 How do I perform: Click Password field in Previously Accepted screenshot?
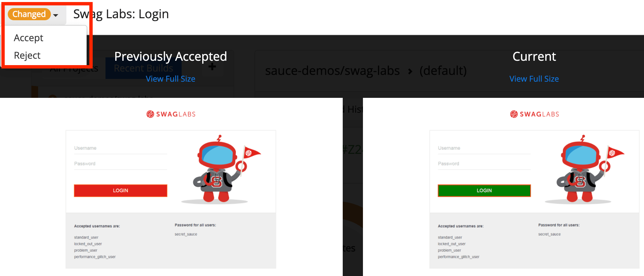(x=120, y=164)
